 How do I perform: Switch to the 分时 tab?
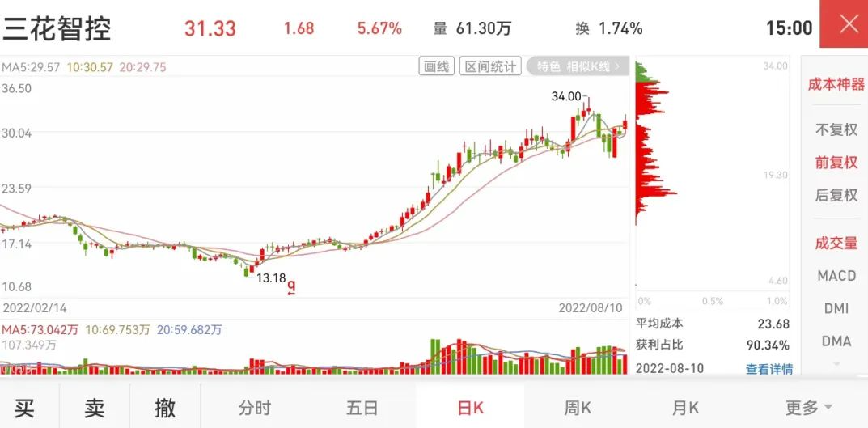pos(255,409)
